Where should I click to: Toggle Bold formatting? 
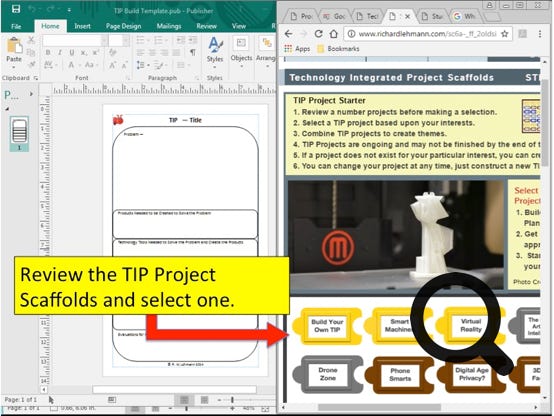click(x=48, y=53)
